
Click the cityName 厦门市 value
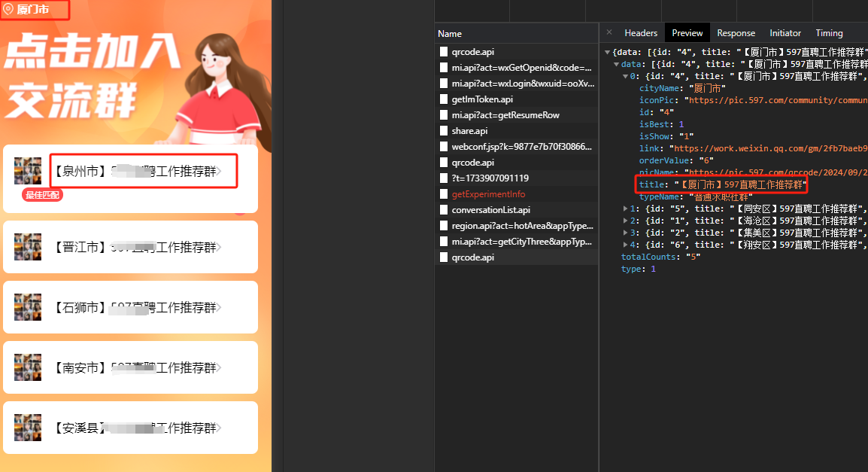pos(707,88)
